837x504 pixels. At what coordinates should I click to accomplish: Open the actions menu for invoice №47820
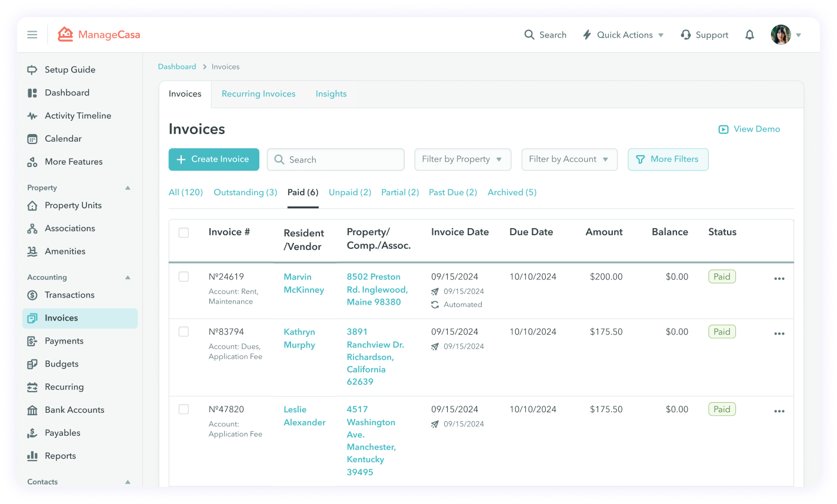[779, 410]
